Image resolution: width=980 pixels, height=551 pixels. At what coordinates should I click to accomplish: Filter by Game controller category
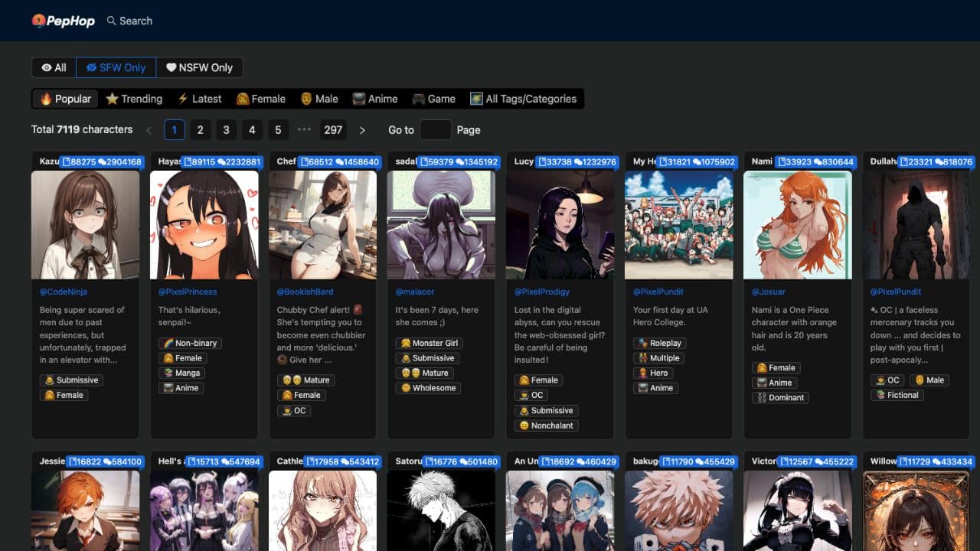pyautogui.click(x=433, y=99)
